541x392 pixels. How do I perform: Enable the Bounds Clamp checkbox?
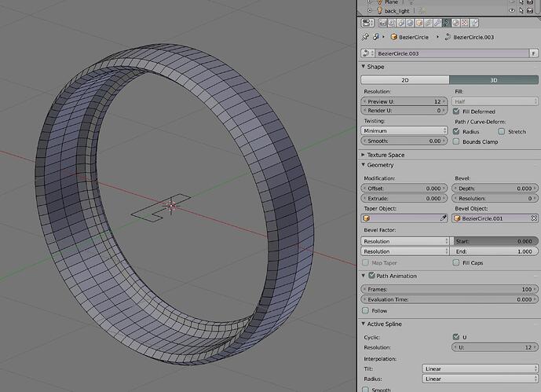(456, 141)
